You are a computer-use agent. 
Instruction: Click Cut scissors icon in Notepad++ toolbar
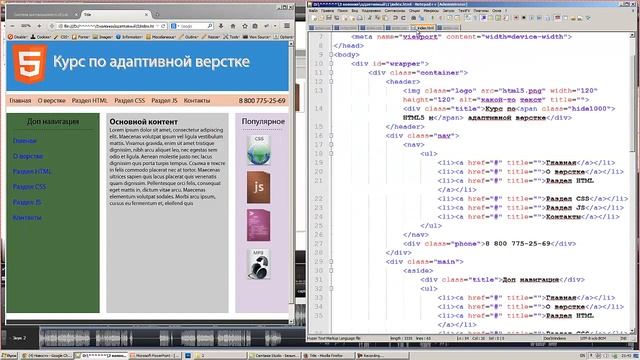pyautogui.click(x=369, y=18)
